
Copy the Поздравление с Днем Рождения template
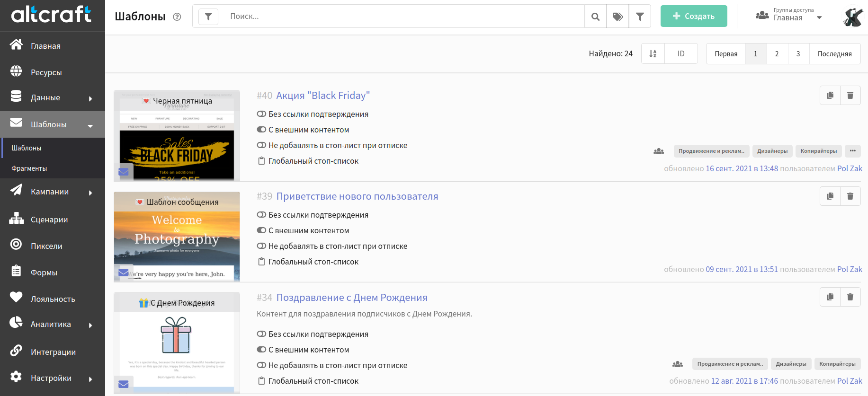[830, 297]
